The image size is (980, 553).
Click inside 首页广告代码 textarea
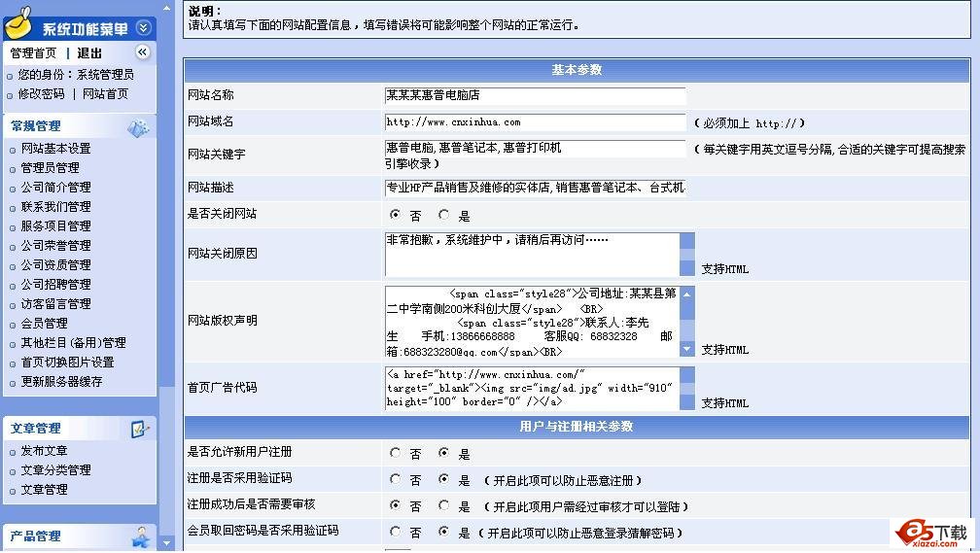pyautogui.click(x=532, y=388)
